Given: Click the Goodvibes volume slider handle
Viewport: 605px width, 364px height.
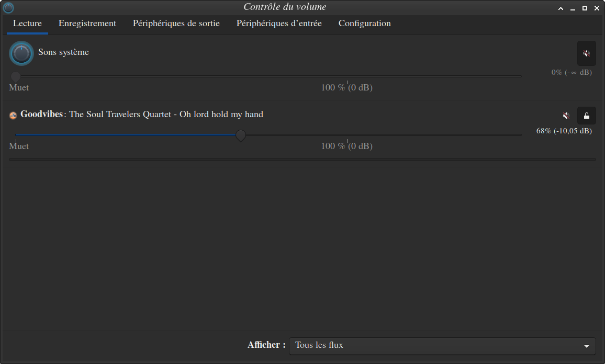Looking at the screenshot, I should coord(241,135).
